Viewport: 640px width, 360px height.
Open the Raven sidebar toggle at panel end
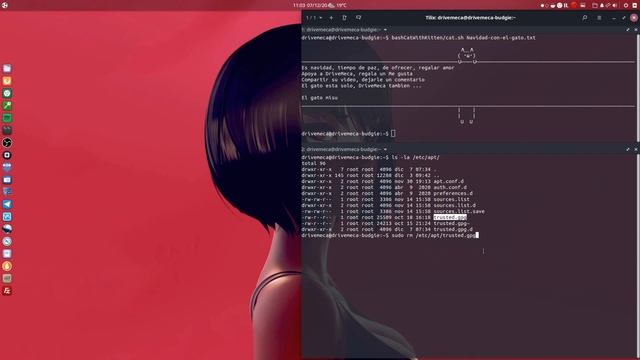(x=636, y=5)
